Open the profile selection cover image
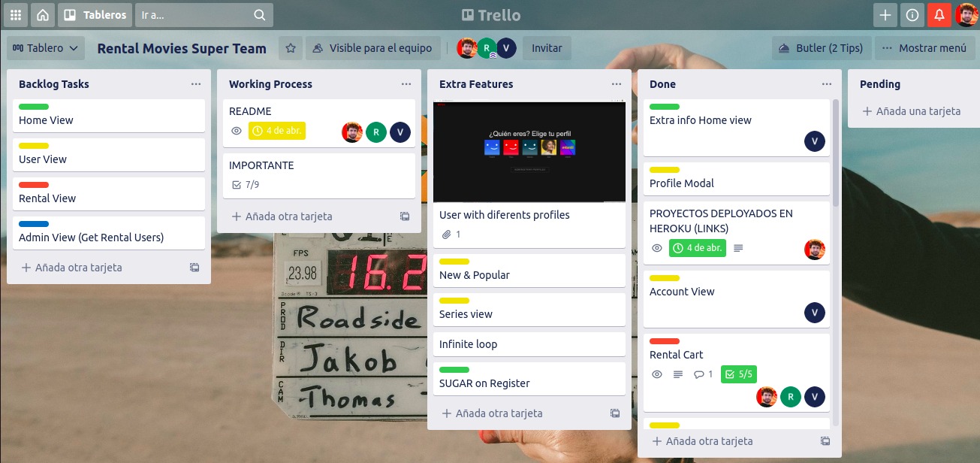 coord(529,151)
